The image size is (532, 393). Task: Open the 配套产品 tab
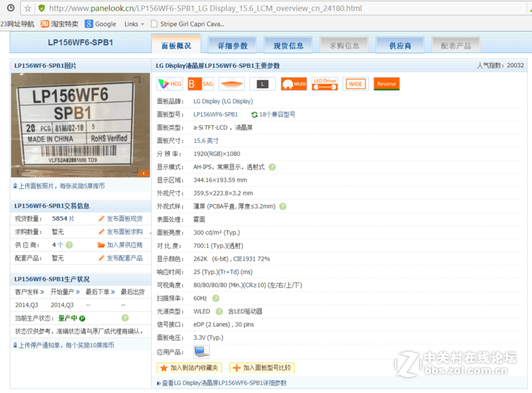click(456, 45)
